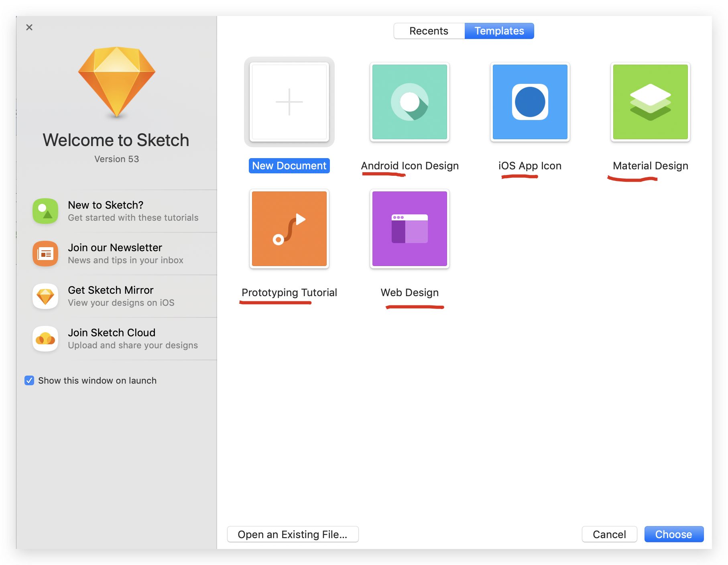Click the orange Newsletter icon
Image resolution: width=728 pixels, height=565 pixels.
(45, 254)
